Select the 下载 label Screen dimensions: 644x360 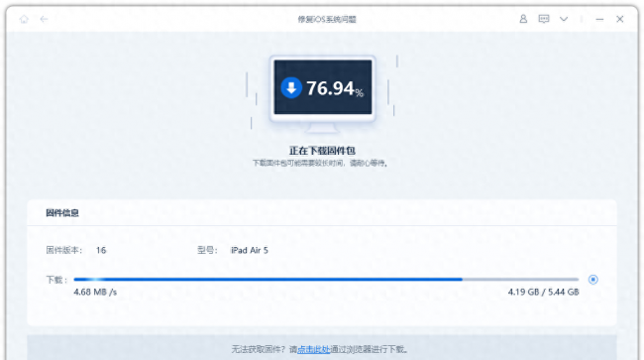pos(56,280)
